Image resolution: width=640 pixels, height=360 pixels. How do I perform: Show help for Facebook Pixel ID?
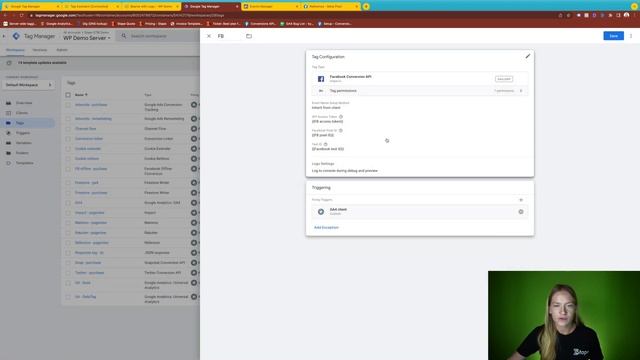[x=341, y=131]
